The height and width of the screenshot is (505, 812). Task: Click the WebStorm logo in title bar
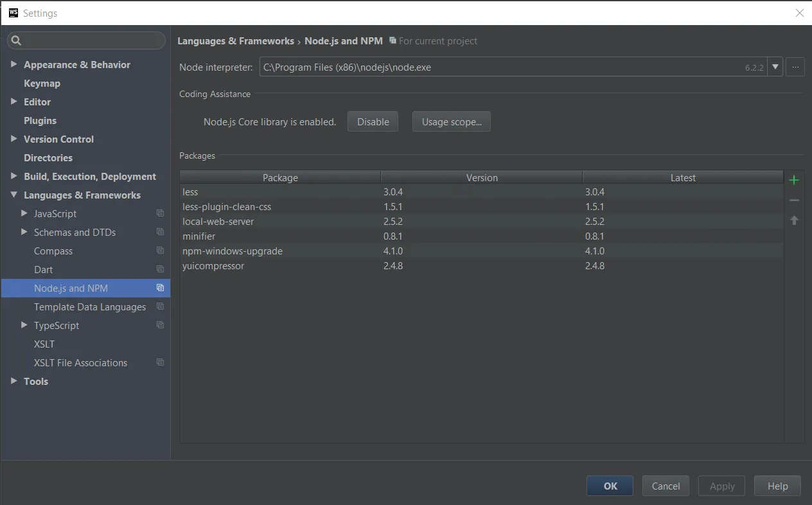coord(13,13)
